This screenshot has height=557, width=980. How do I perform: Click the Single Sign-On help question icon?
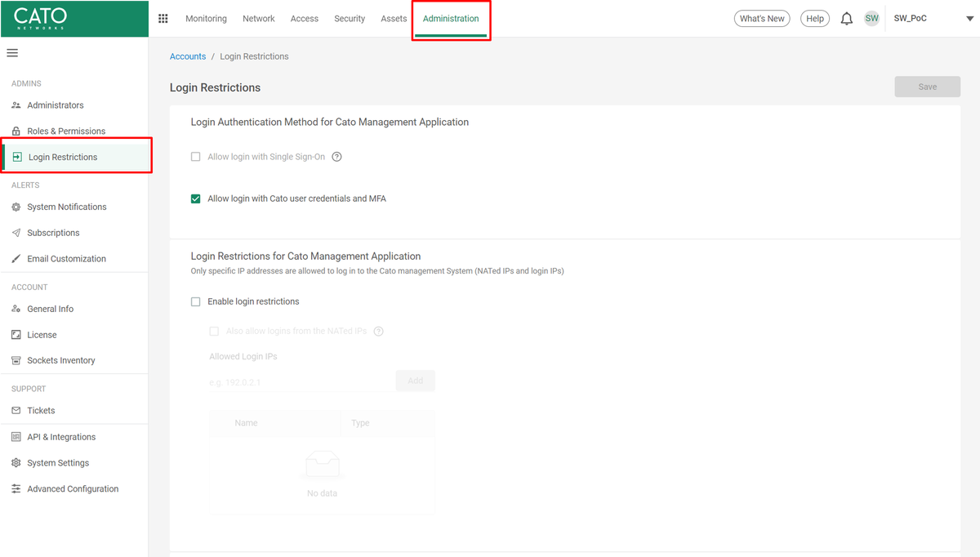click(336, 157)
